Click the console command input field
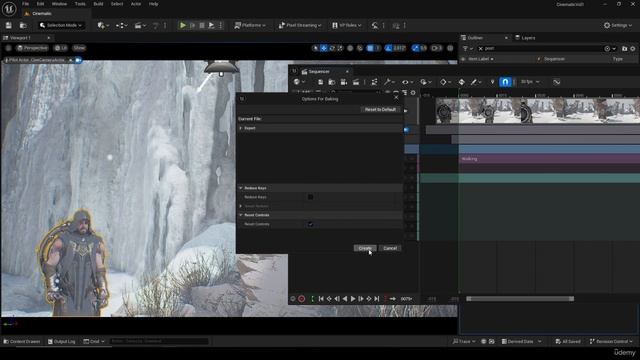 click(x=159, y=341)
